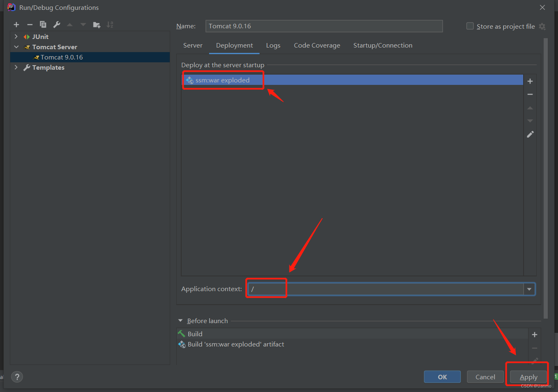Focus the Name input field
Image resolution: width=558 pixels, height=392 pixels.
324,26
